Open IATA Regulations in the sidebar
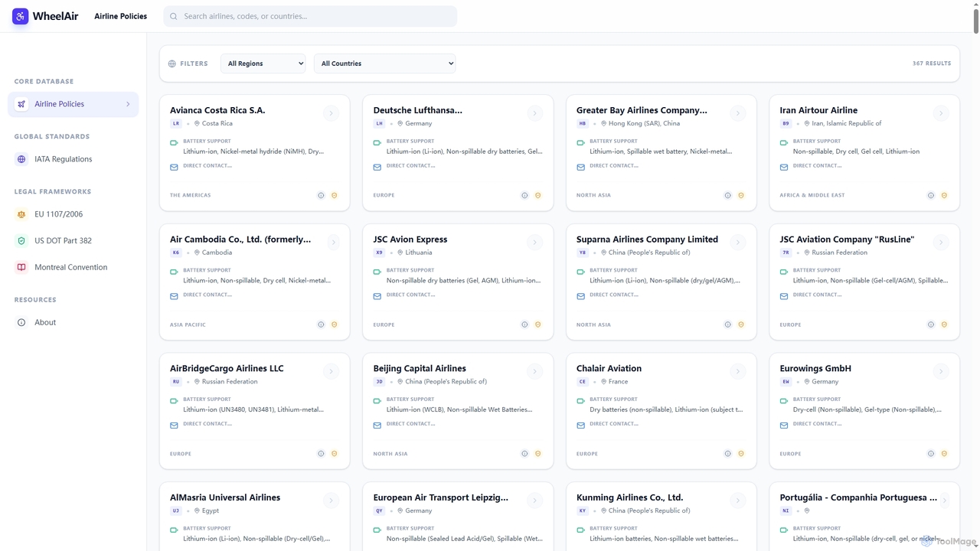 click(73, 159)
